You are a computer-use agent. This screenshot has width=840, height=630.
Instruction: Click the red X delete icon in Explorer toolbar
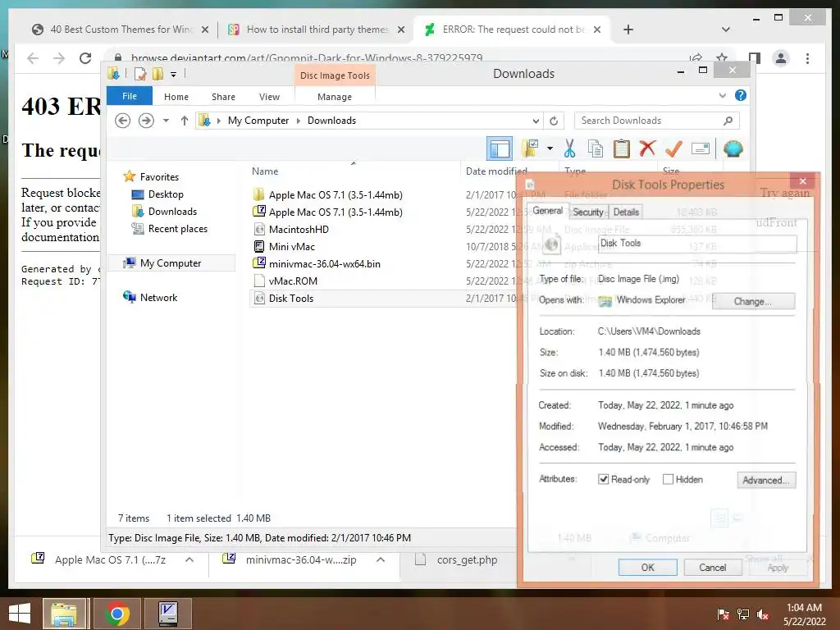coord(647,148)
